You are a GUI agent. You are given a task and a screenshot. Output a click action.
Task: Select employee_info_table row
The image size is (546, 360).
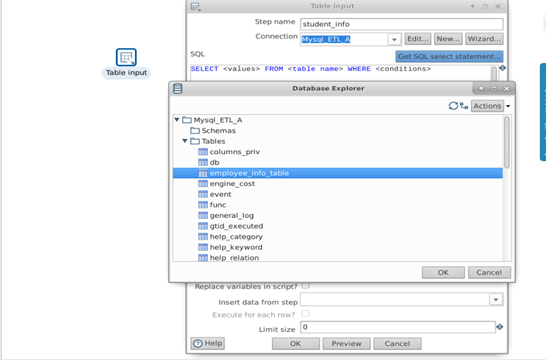[x=338, y=173]
